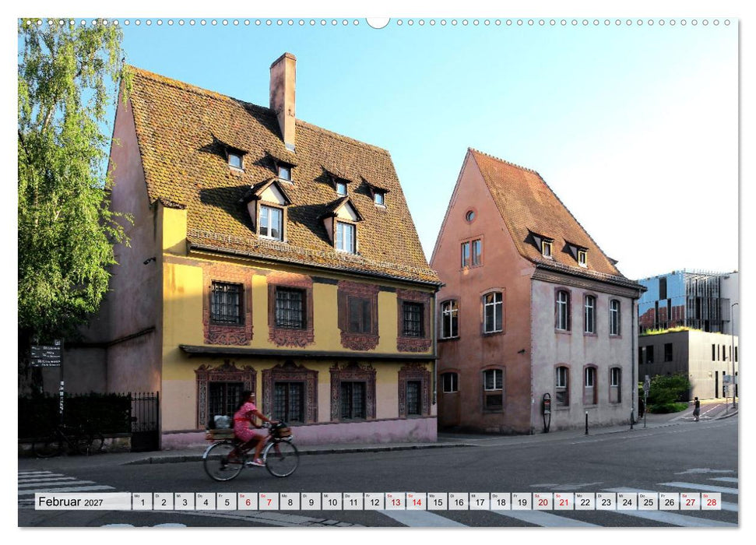Viewport: 756px width, 545px height.
Task: Select day 15 in the calendar strip
Action: click(x=438, y=501)
